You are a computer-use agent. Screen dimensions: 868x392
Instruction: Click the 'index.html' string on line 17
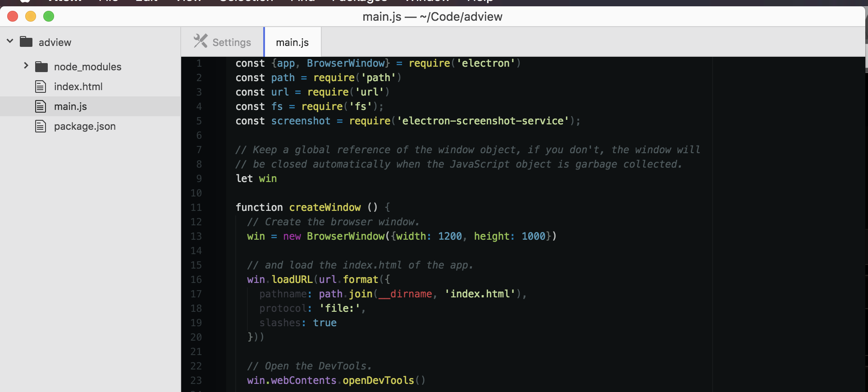[480, 294]
